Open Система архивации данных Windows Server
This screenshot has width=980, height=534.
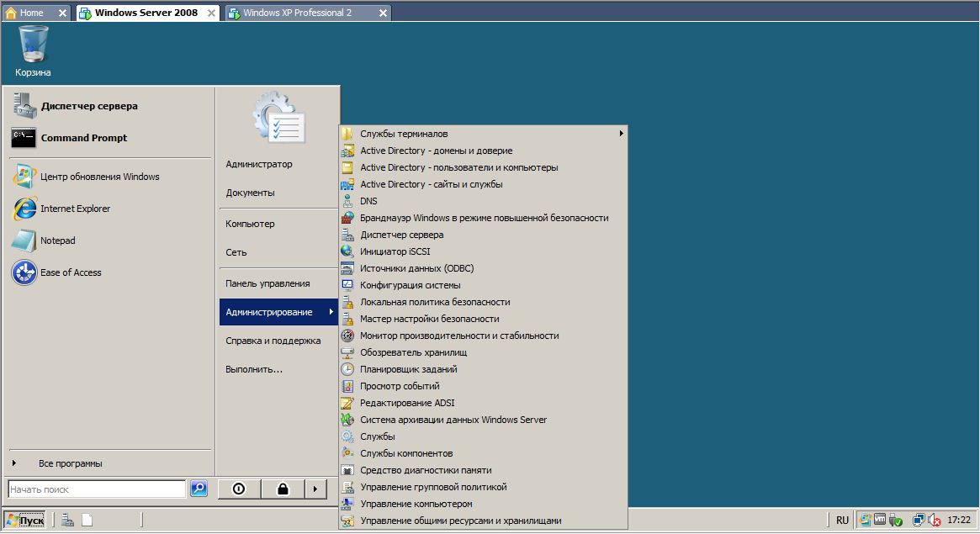tap(483, 420)
